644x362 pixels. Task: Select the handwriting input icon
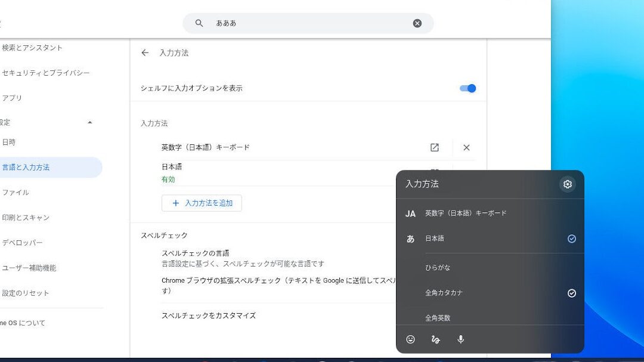(x=435, y=340)
